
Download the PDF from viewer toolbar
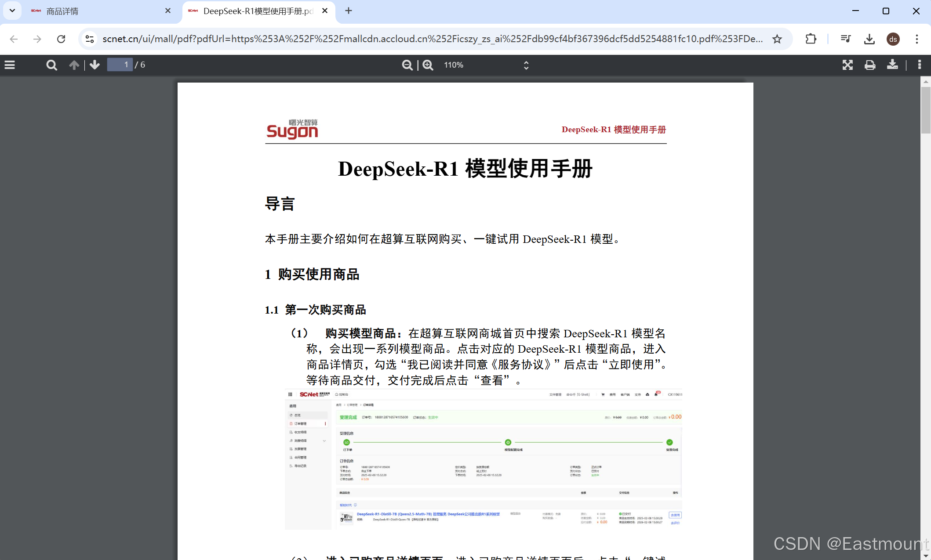pyautogui.click(x=892, y=65)
